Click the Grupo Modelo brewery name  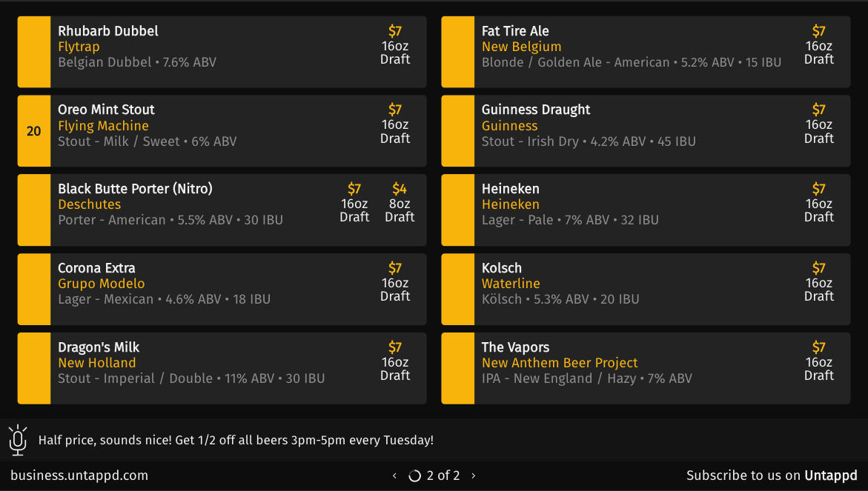(102, 284)
